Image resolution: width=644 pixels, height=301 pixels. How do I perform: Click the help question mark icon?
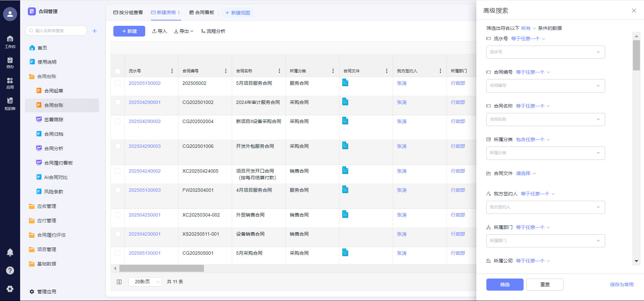(10, 270)
